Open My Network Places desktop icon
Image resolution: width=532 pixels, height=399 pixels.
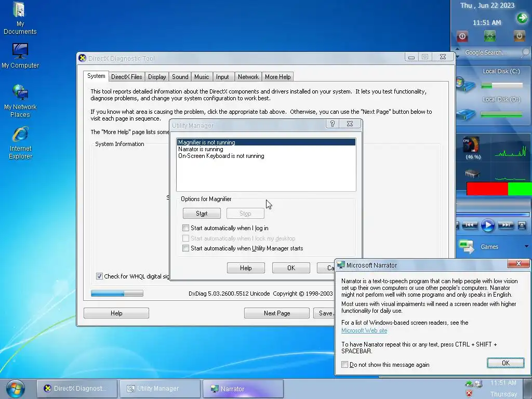[x=20, y=101]
